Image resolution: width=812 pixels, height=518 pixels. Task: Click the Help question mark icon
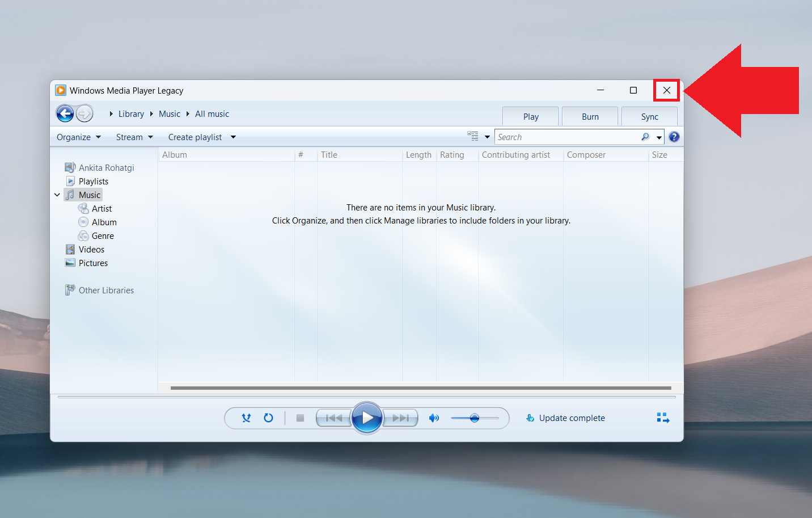click(x=674, y=136)
